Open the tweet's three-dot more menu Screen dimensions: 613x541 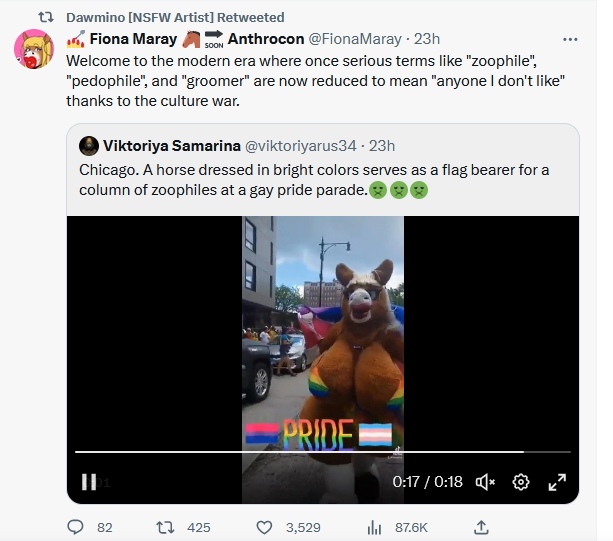click(x=570, y=39)
